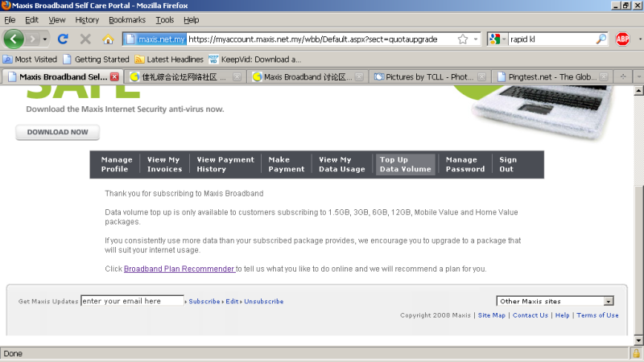Click the scrollbar up arrow

click(638, 90)
